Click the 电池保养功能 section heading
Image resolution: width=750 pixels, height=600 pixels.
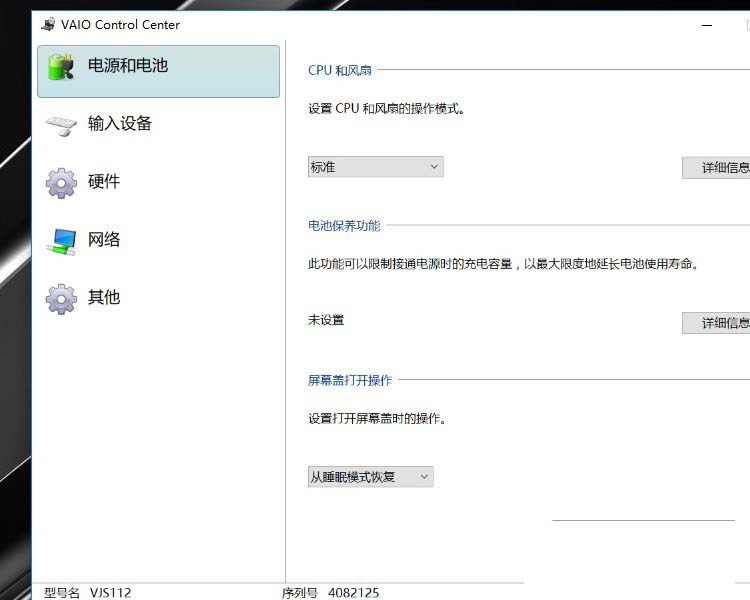click(x=344, y=225)
